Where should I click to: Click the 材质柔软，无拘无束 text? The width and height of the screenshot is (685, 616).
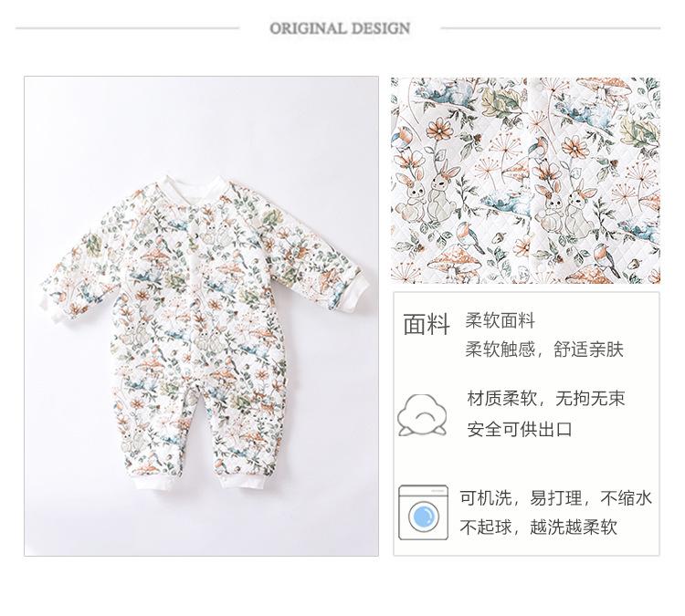(546, 398)
